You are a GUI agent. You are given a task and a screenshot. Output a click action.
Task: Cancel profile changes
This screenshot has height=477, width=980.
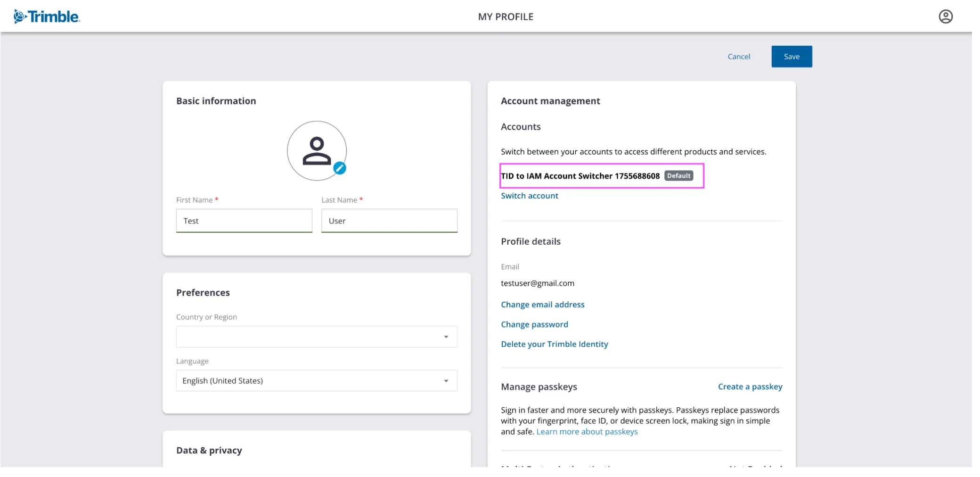click(x=739, y=57)
